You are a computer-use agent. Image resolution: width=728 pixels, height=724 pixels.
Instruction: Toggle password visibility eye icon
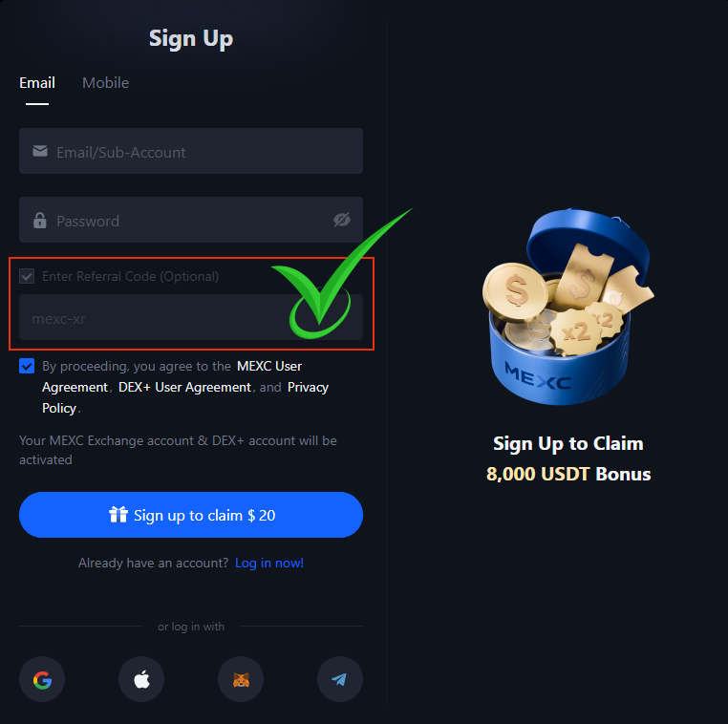(x=342, y=220)
